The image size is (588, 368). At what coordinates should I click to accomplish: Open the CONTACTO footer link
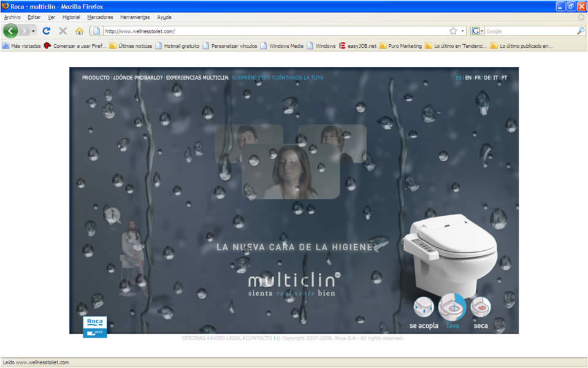258,338
